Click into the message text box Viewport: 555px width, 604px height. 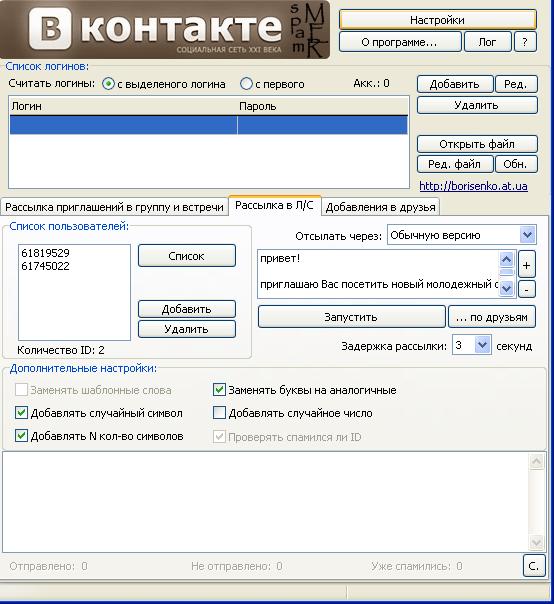[x=378, y=273]
